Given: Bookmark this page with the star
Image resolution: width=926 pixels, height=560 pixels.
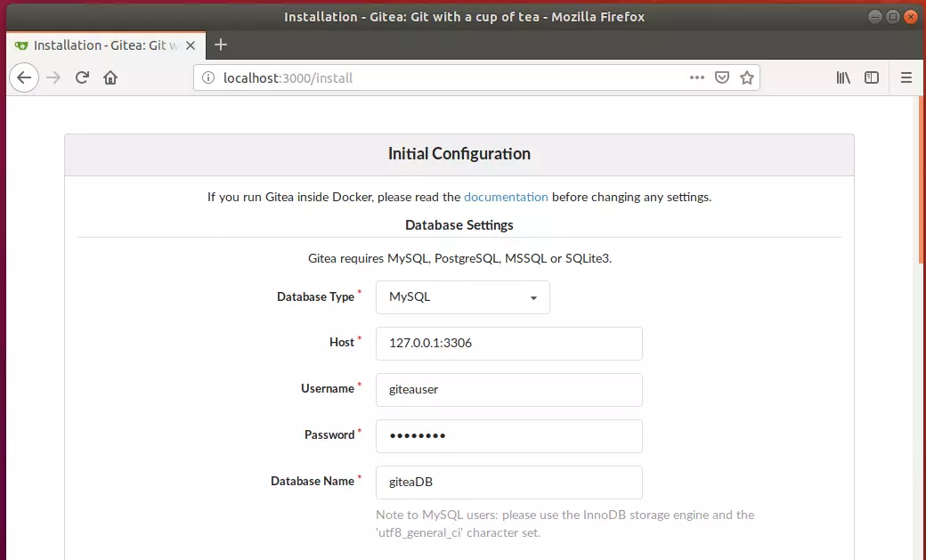Looking at the screenshot, I should point(747,77).
